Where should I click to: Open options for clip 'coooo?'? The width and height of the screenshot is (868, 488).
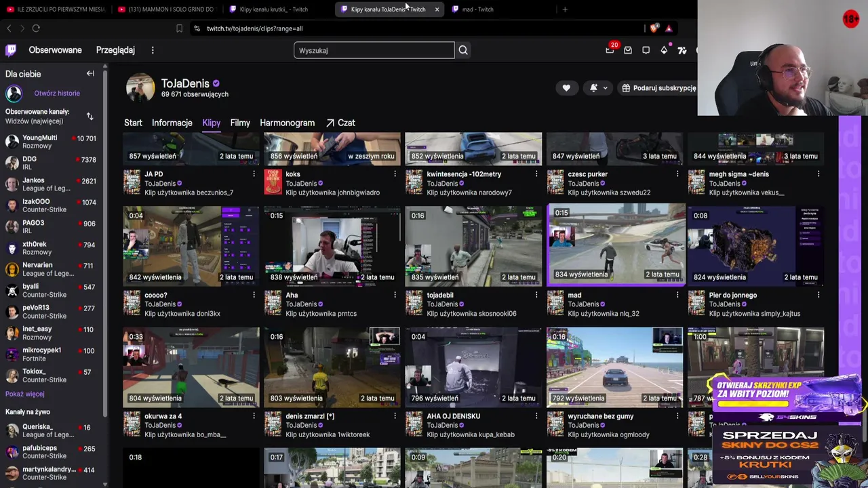pos(254,296)
